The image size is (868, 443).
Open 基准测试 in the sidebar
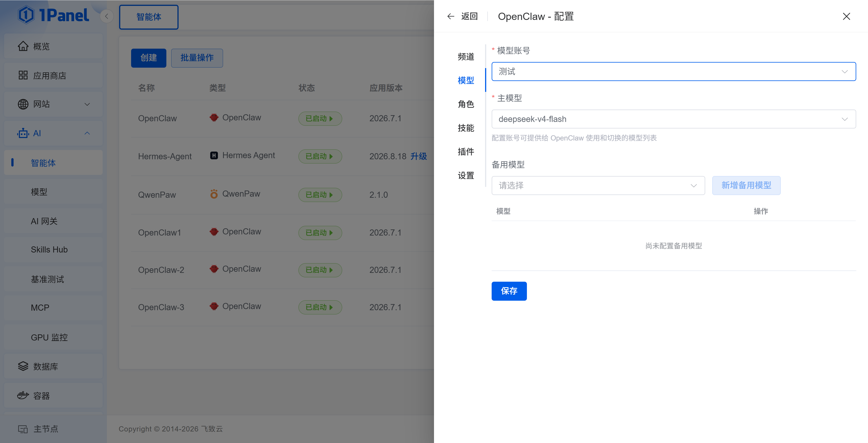[53, 279]
